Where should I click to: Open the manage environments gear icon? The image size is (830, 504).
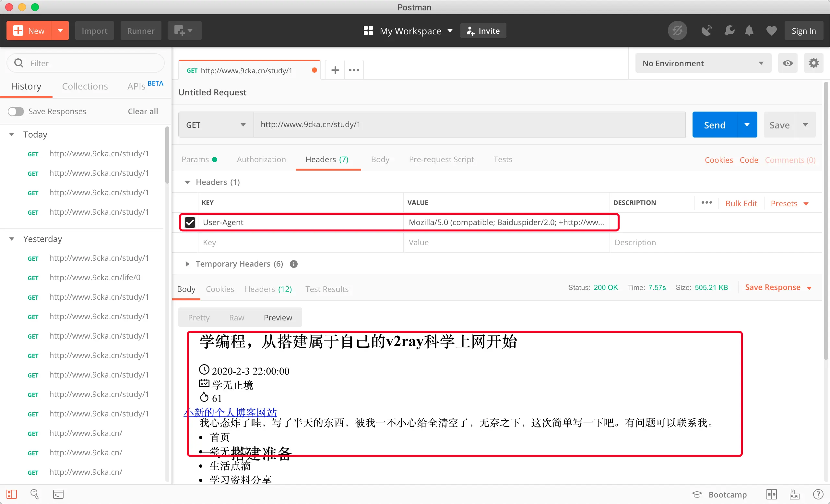(x=813, y=63)
